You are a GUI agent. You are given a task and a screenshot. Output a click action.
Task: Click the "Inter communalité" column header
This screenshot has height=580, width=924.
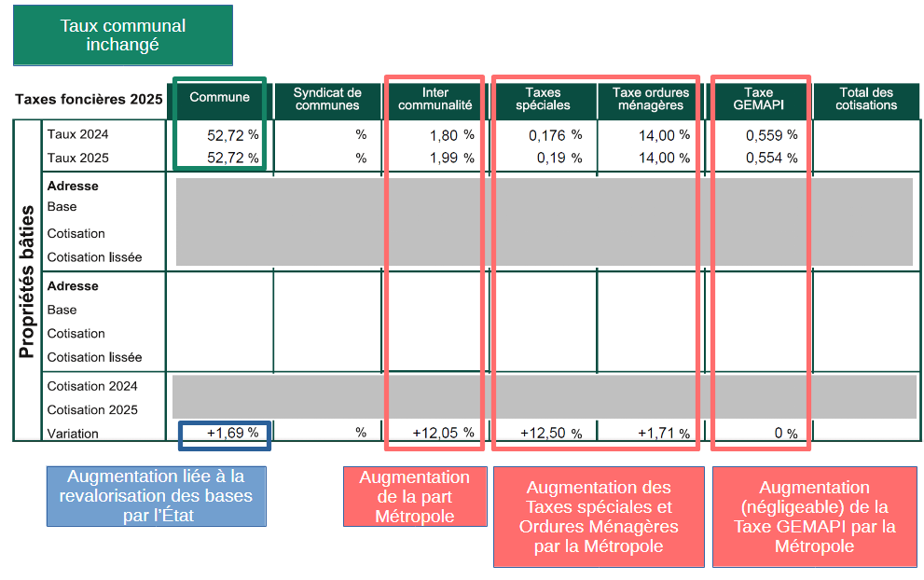[435, 99]
